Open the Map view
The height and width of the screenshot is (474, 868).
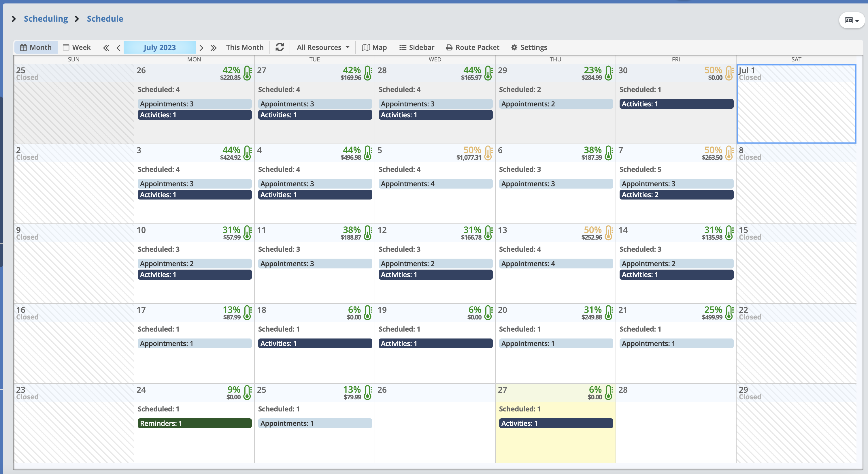tap(374, 47)
